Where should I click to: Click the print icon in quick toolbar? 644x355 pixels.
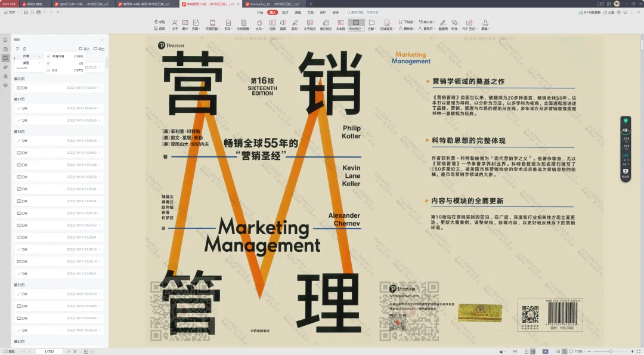[39, 13]
